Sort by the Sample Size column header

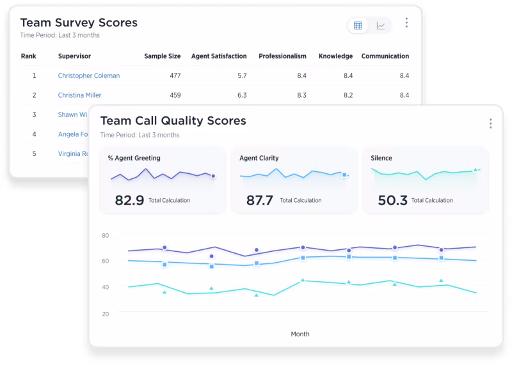point(162,56)
